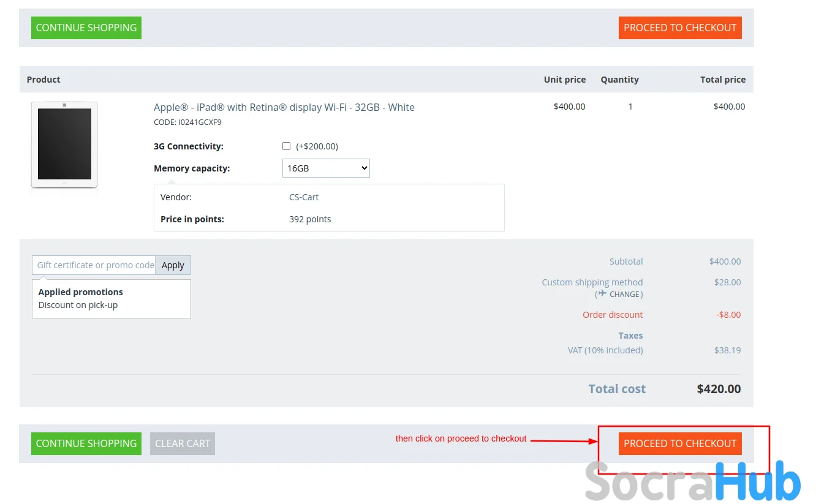
Task: Click the $420.00 total cost amount
Action: click(x=719, y=389)
